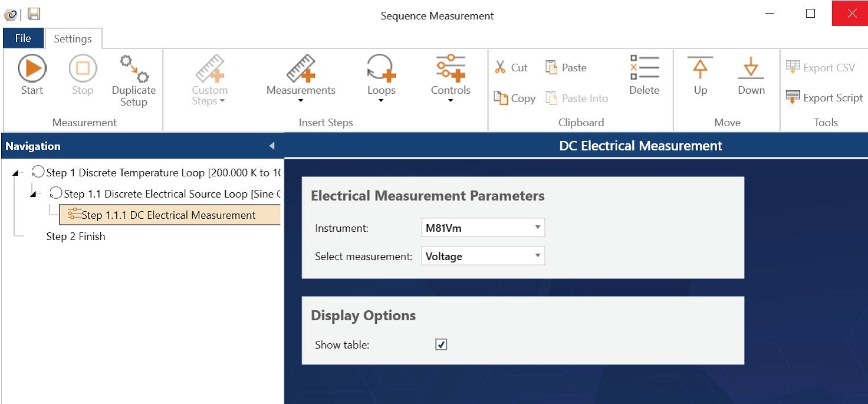Viewport: 868px width, 404px height.
Task: Move the selected step down
Action: (x=751, y=75)
